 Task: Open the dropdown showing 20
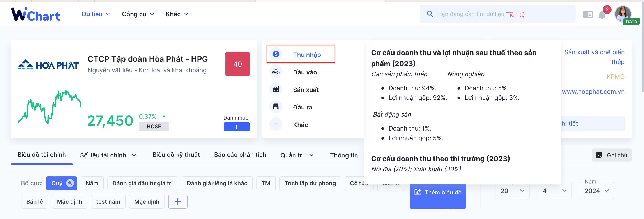pos(512,191)
